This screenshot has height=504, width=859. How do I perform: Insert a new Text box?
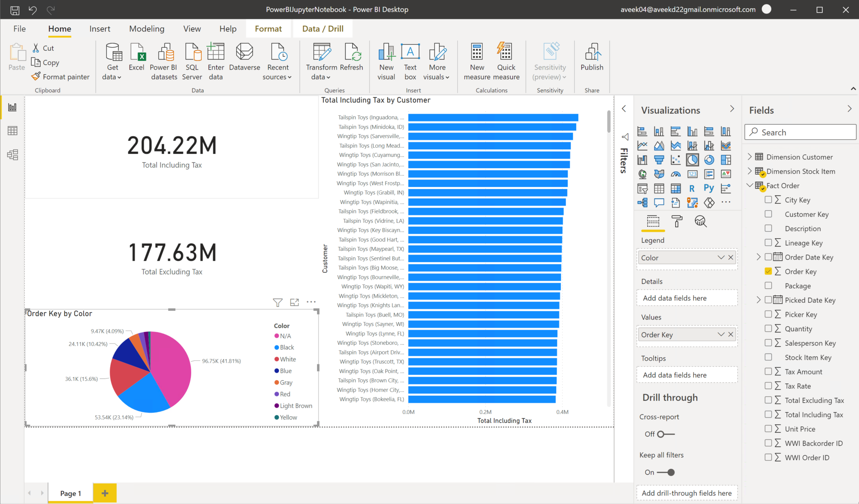(x=410, y=60)
